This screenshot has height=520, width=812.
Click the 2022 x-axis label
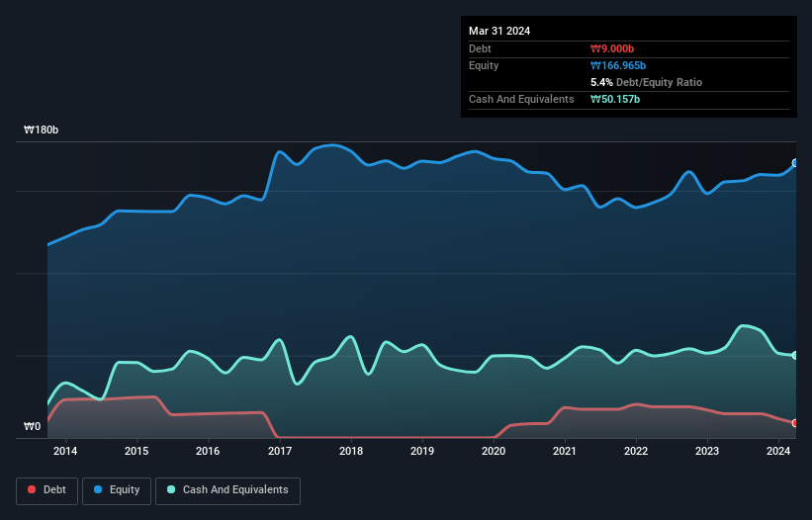636,451
